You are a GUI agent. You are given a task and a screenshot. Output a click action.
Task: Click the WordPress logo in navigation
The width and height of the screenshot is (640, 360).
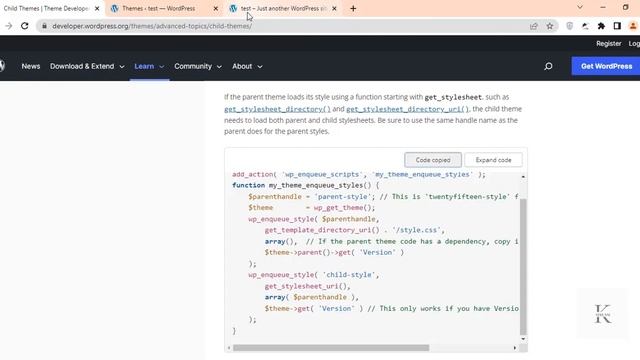[2, 65]
